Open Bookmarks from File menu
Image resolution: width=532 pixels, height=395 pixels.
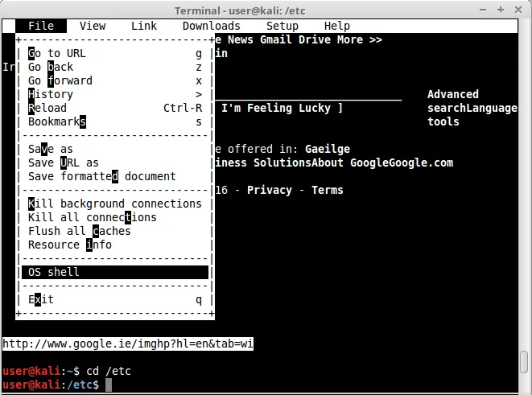[x=115, y=121]
